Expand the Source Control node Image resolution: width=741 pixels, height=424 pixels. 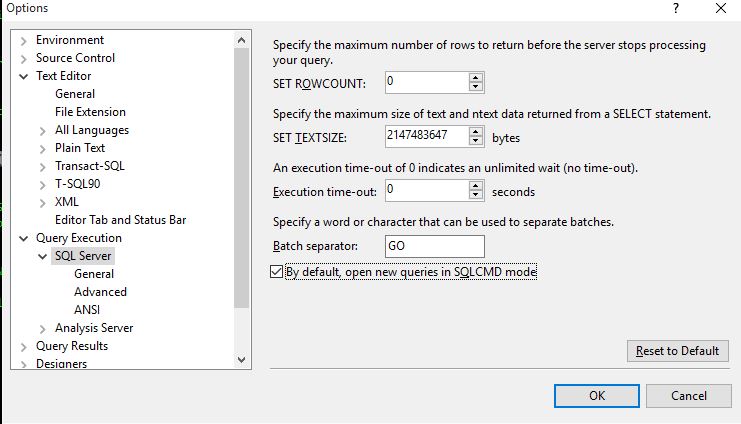24,58
